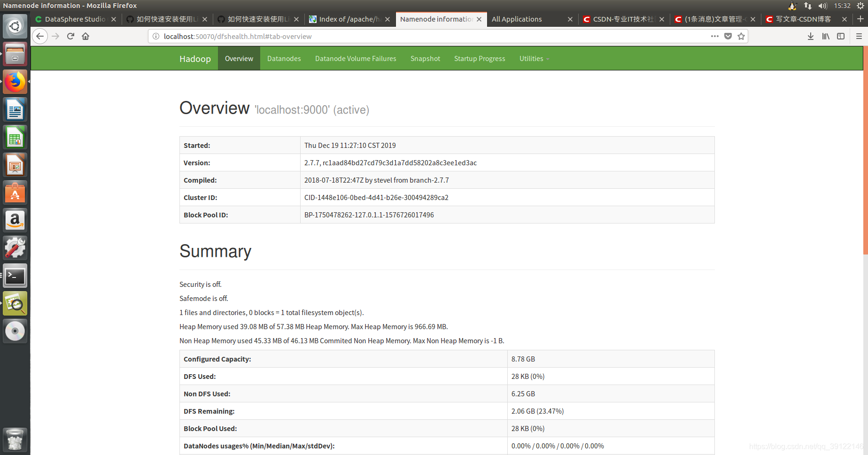Viewport: 868px width, 455px height.
Task: Click the DFS Remaining value 2.06 GB
Action: (537, 411)
